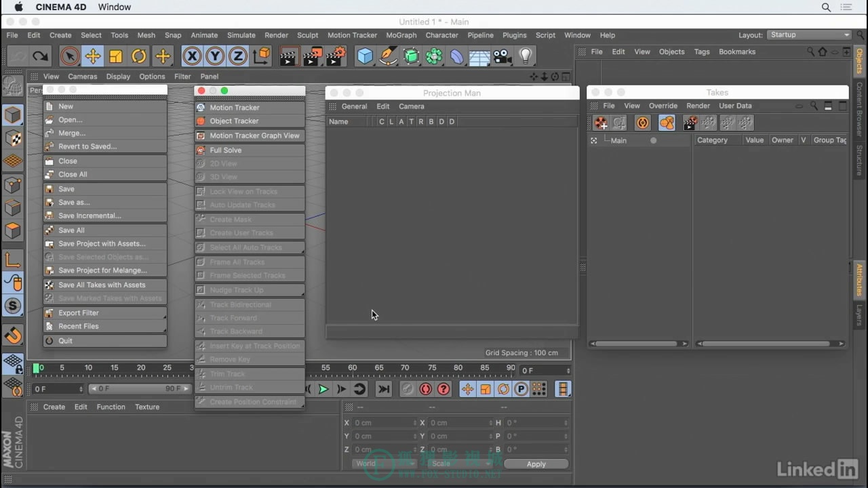The width and height of the screenshot is (868, 488).
Task: Open the Layout dropdown showing Startup
Action: (x=809, y=35)
